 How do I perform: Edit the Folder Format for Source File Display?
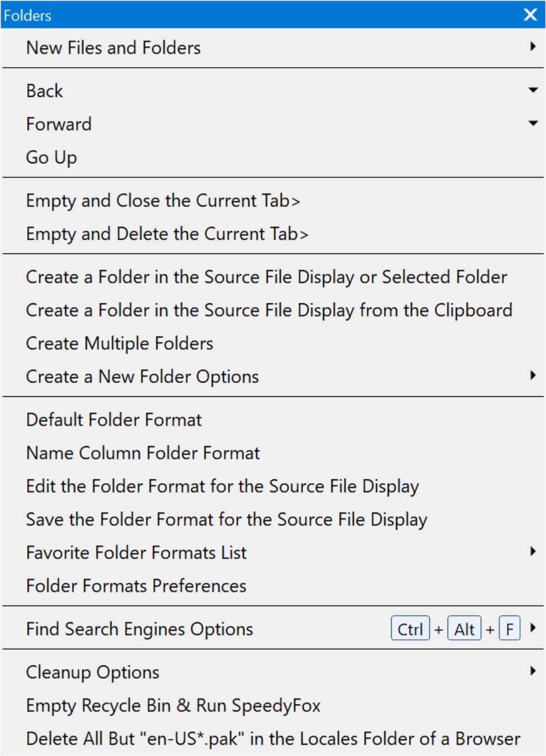[273, 486]
